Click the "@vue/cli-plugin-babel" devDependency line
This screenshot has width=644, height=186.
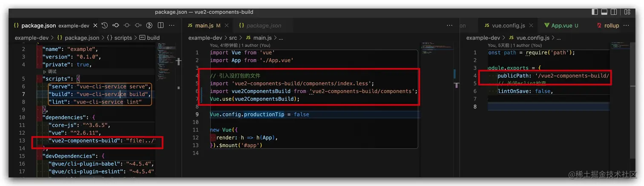pos(101,163)
